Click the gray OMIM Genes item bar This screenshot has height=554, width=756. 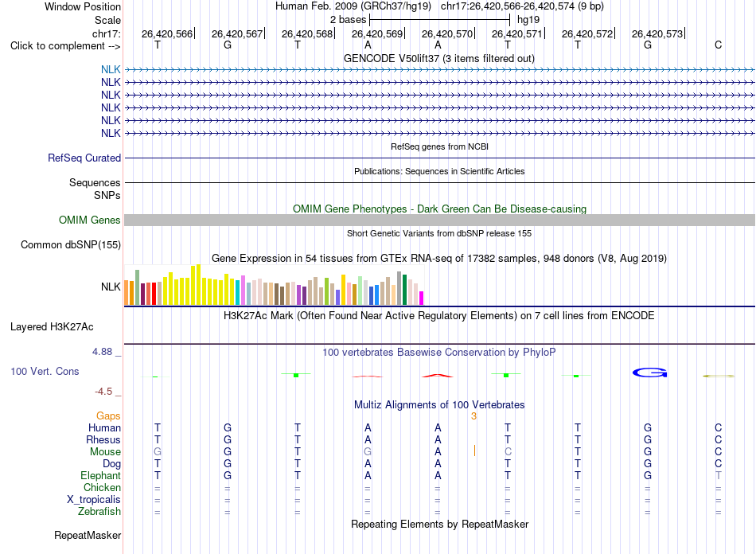tap(439, 220)
